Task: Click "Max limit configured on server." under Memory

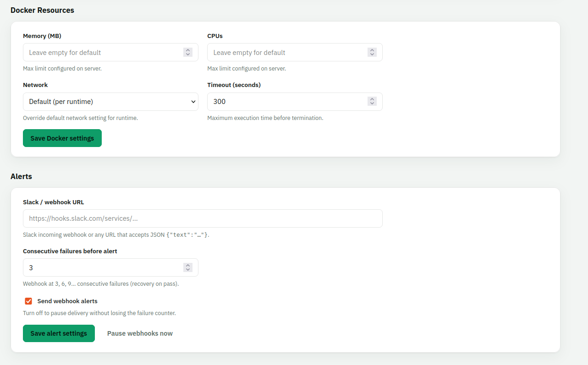Action: [x=62, y=69]
